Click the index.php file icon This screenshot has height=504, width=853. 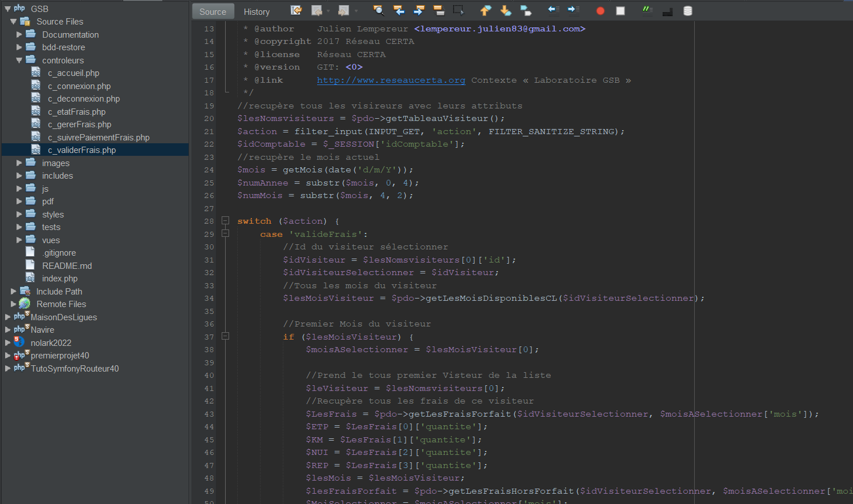[x=30, y=278]
